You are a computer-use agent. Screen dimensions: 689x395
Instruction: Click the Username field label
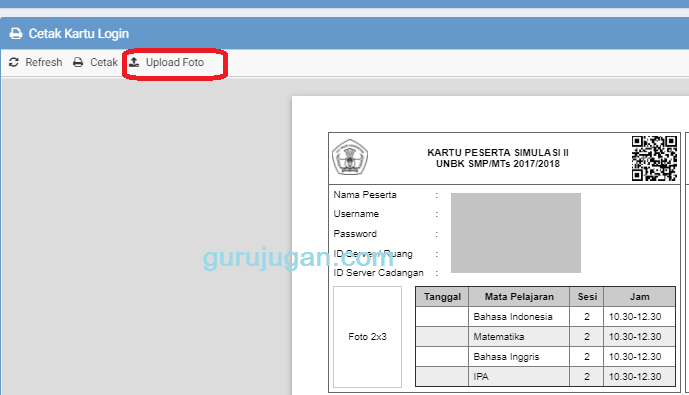tap(356, 214)
